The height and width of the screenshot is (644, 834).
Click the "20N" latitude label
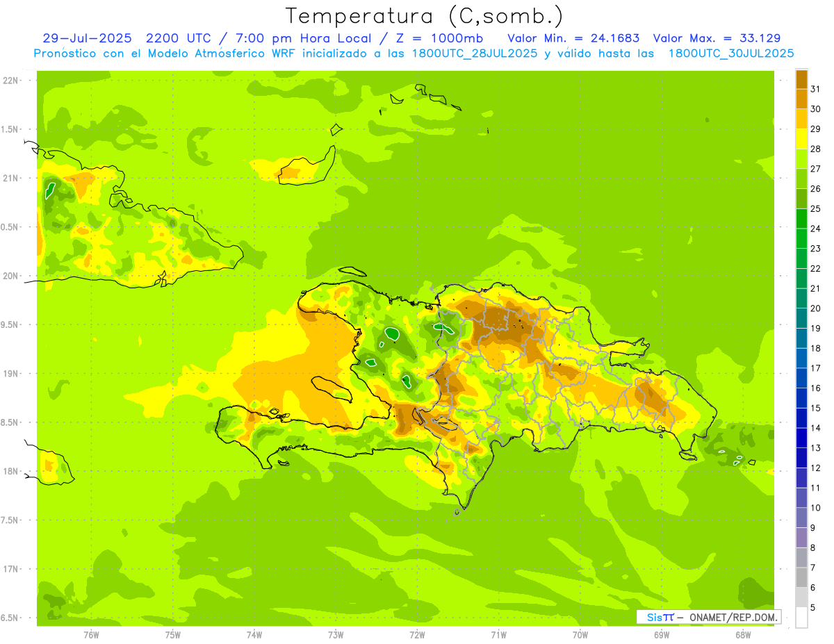[10, 276]
